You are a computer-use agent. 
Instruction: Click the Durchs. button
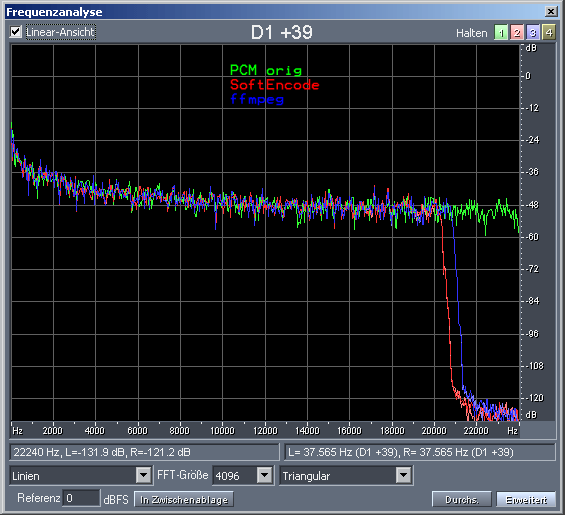462,500
